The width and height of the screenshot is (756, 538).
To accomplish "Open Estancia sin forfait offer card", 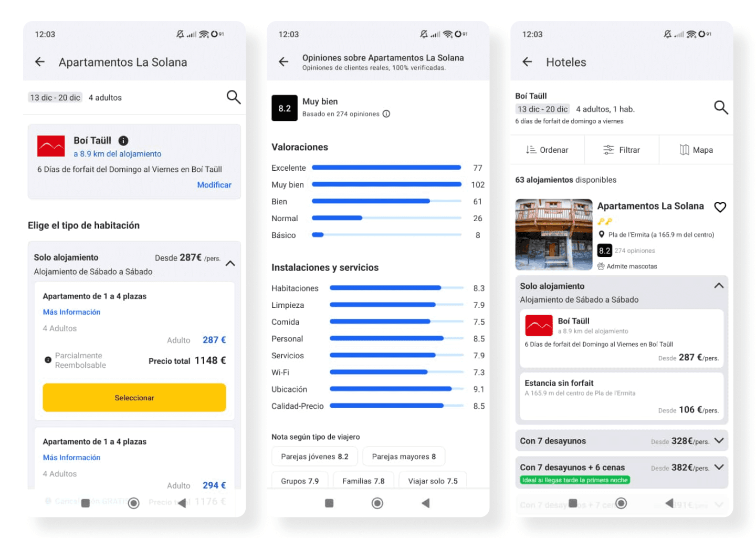I will pyautogui.click(x=622, y=396).
